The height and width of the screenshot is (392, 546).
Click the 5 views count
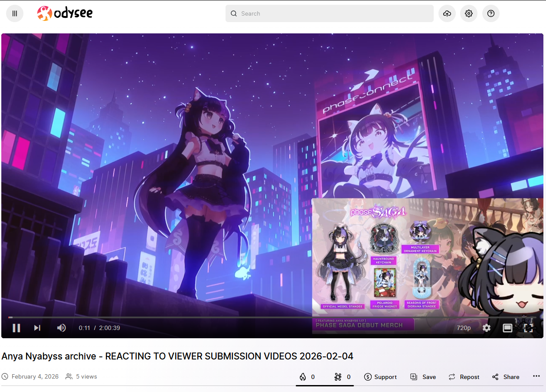[86, 376]
